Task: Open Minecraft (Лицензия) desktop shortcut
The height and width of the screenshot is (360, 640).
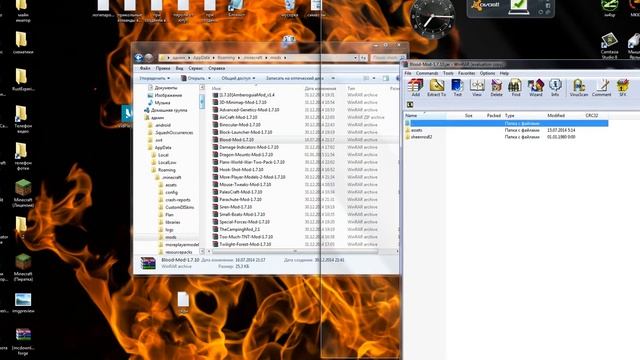Action: coord(23,193)
